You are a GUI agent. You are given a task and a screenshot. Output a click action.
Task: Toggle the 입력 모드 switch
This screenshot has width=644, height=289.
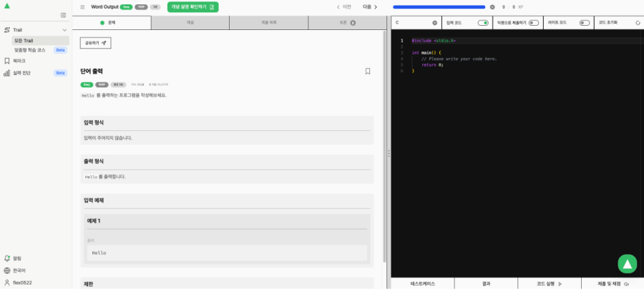(x=483, y=23)
